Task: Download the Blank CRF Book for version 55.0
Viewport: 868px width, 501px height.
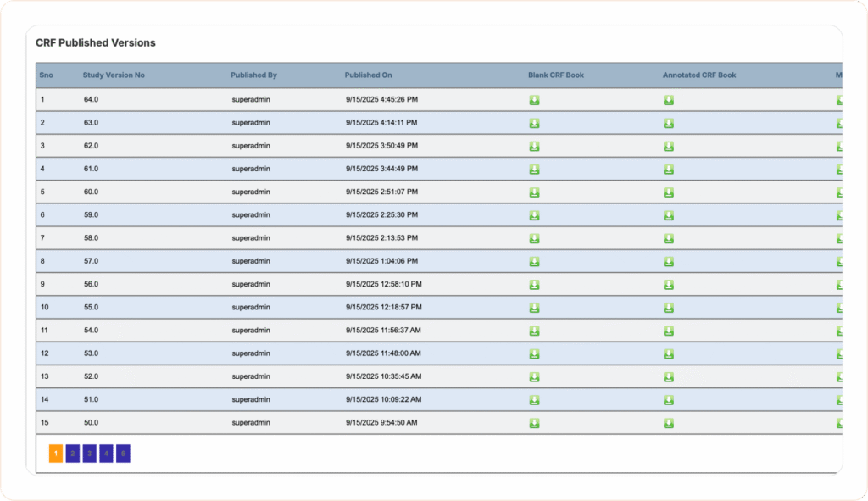Action: point(534,307)
